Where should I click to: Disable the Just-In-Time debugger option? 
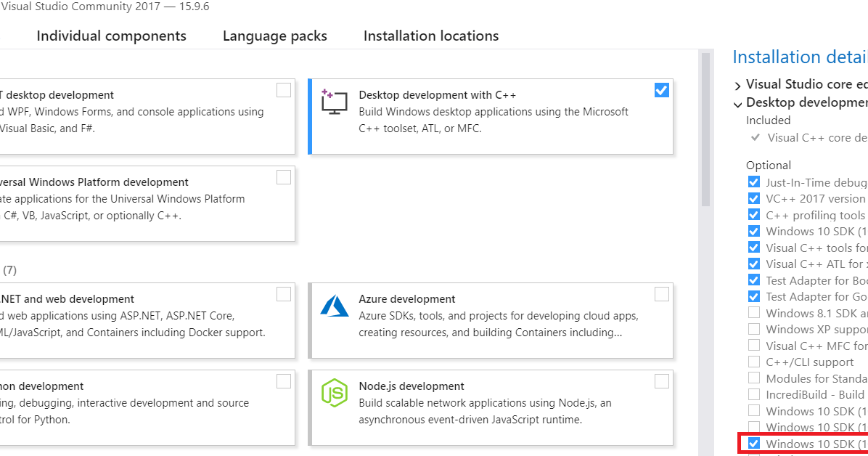click(x=754, y=182)
